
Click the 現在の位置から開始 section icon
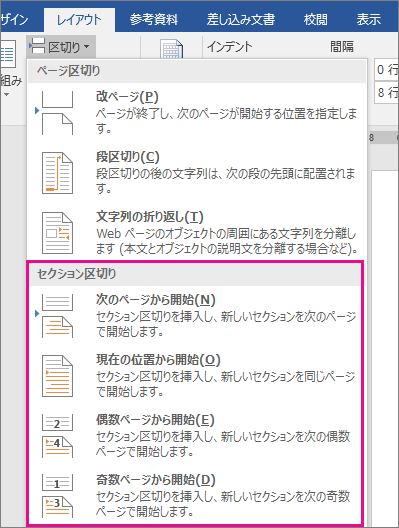click(57, 376)
